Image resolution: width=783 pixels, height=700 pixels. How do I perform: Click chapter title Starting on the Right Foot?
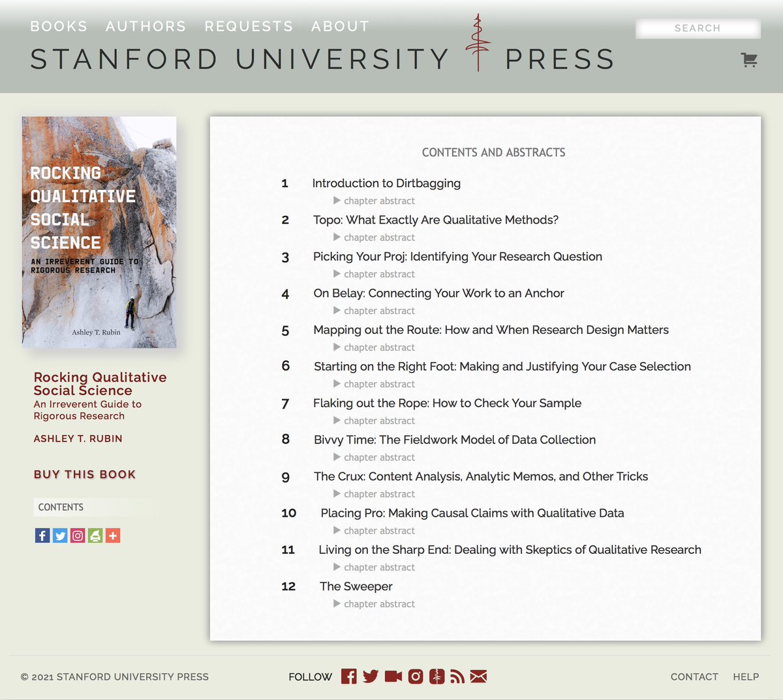tap(502, 366)
